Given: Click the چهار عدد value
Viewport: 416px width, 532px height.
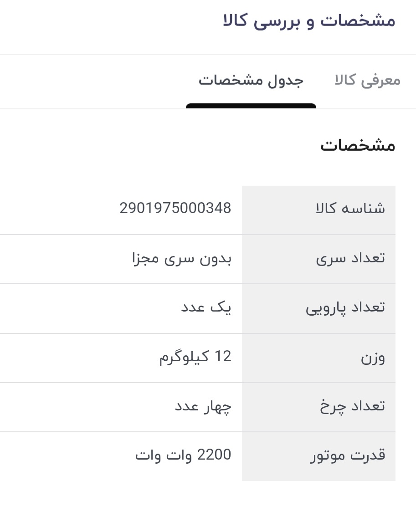Looking at the screenshot, I should 203,406.
